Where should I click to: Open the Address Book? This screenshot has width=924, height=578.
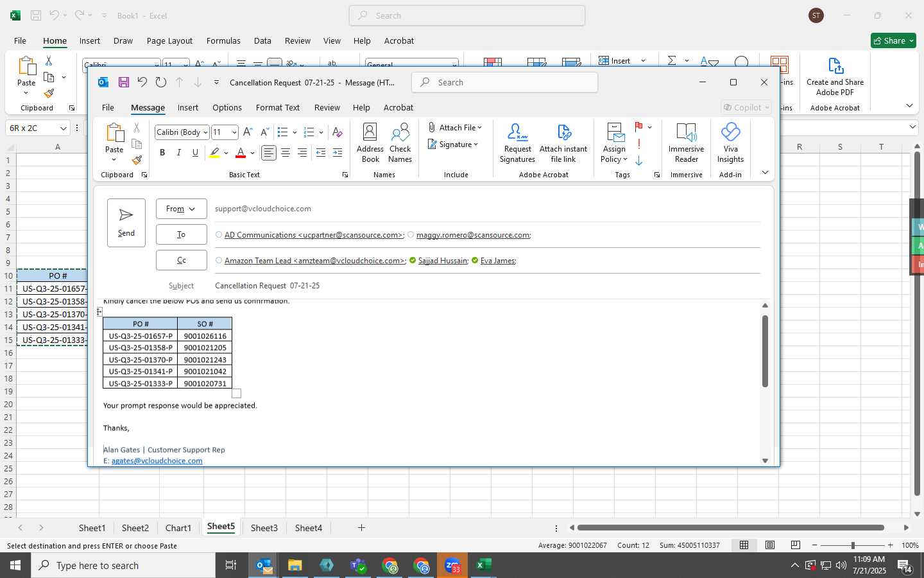tap(370, 143)
